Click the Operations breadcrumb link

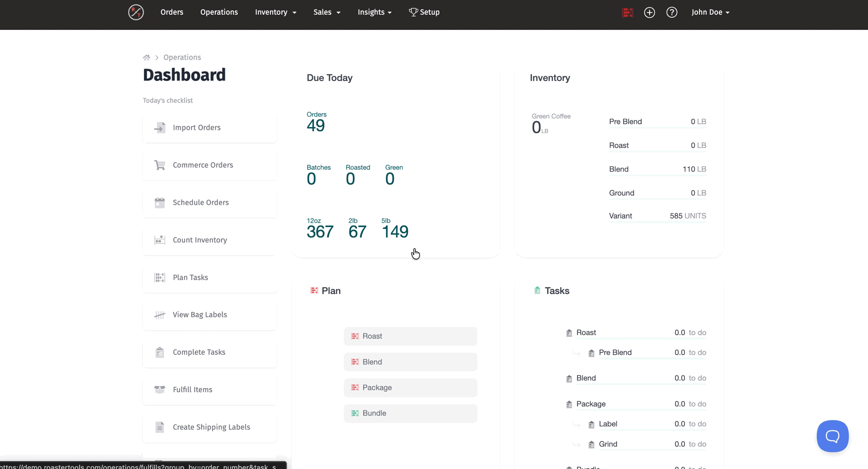click(182, 57)
